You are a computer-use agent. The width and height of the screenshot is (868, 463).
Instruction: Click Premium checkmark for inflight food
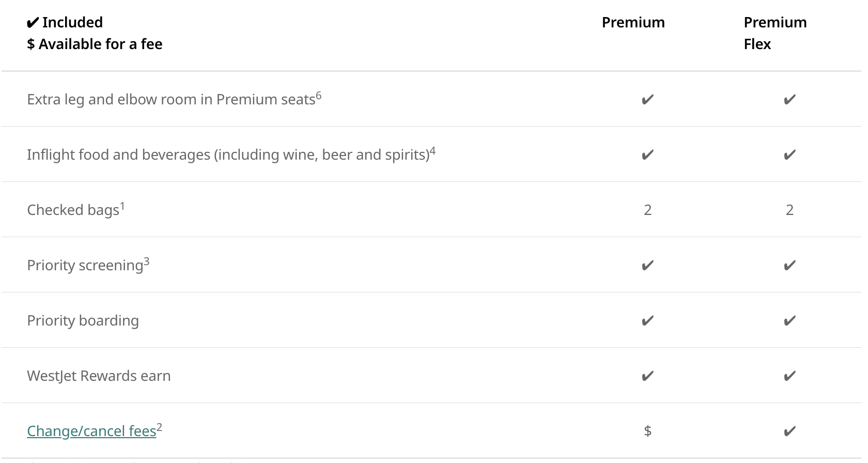[x=647, y=155]
